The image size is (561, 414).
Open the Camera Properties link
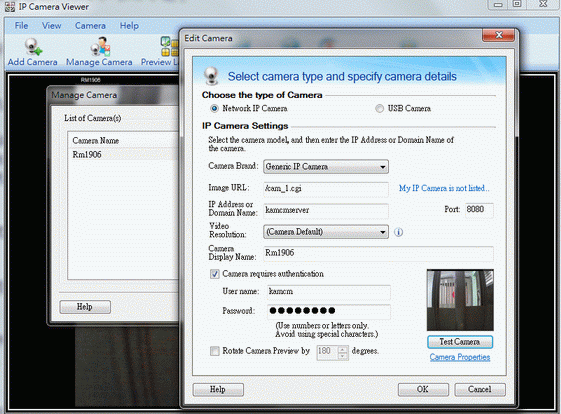[460, 357]
